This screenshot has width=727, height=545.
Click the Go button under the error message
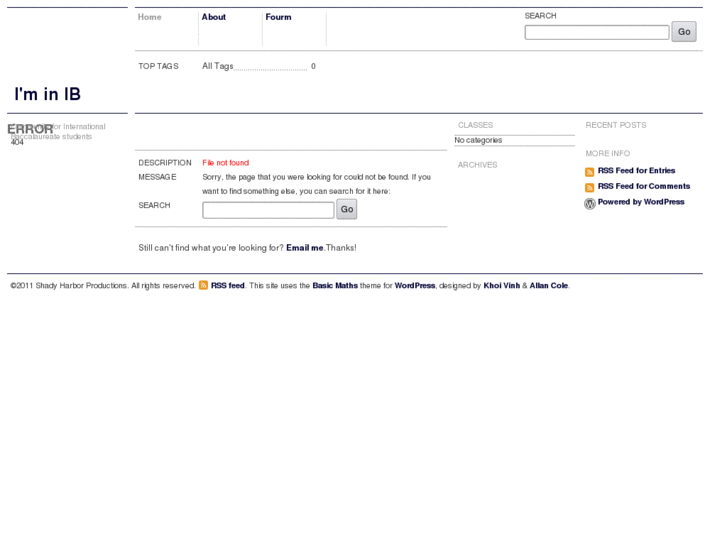(347, 209)
